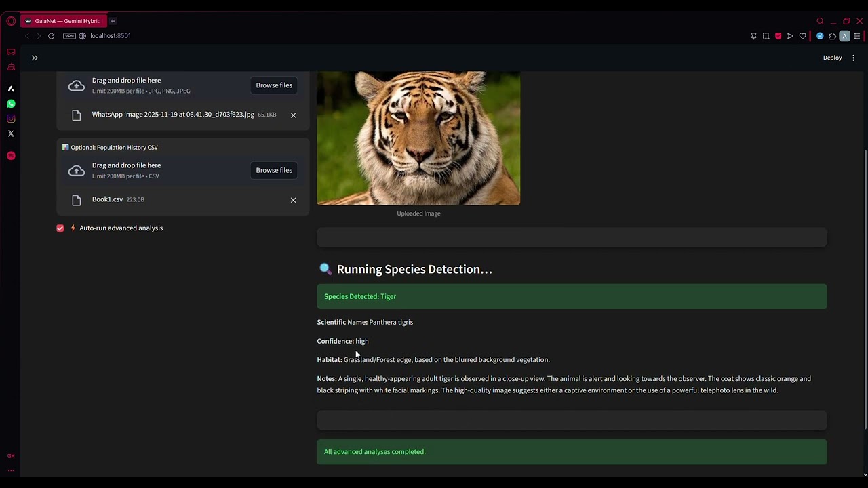Click Browse files for Population History CSV

274,170
